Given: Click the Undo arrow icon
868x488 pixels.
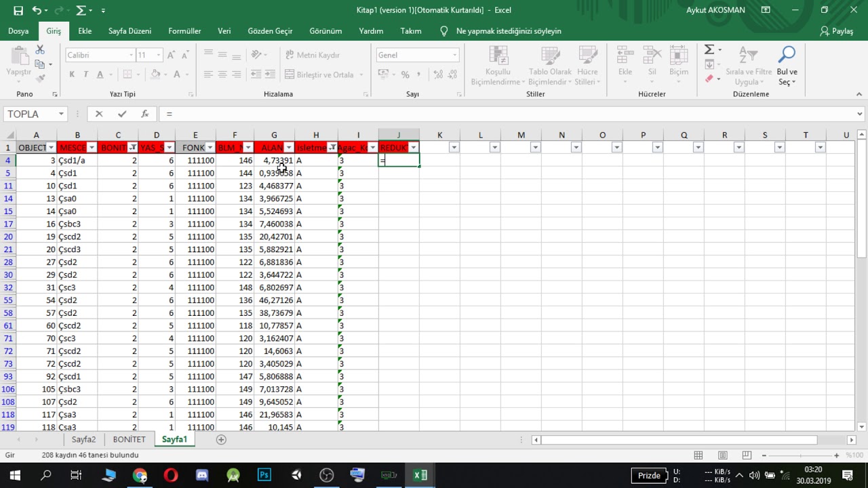Looking at the screenshot, I should (x=37, y=10).
